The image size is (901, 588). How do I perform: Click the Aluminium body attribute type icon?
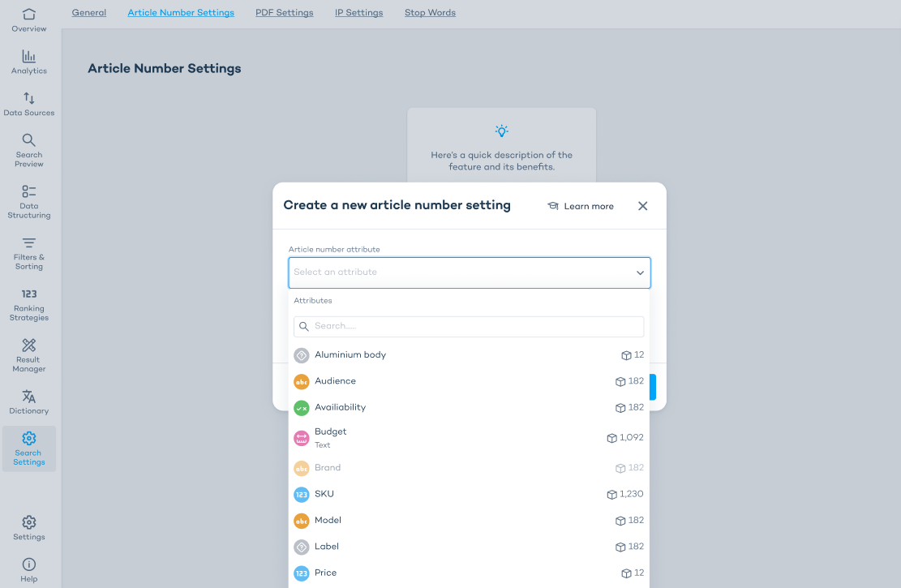[x=301, y=355]
